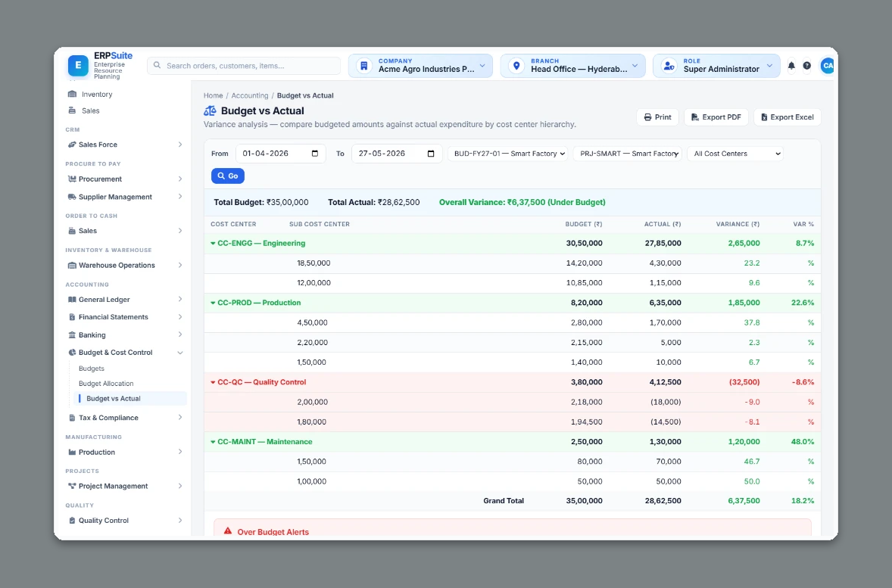Viewport: 892px width, 588px height.
Task: Open the notifications bell
Action: click(791, 66)
